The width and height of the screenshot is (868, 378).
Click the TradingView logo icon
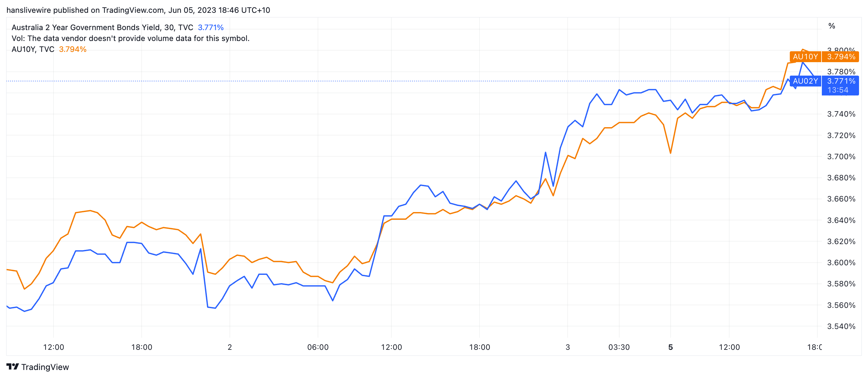[13, 366]
